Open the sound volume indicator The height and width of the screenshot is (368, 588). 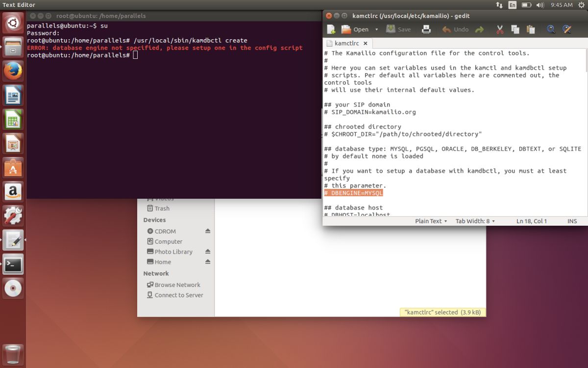pyautogui.click(x=540, y=5)
